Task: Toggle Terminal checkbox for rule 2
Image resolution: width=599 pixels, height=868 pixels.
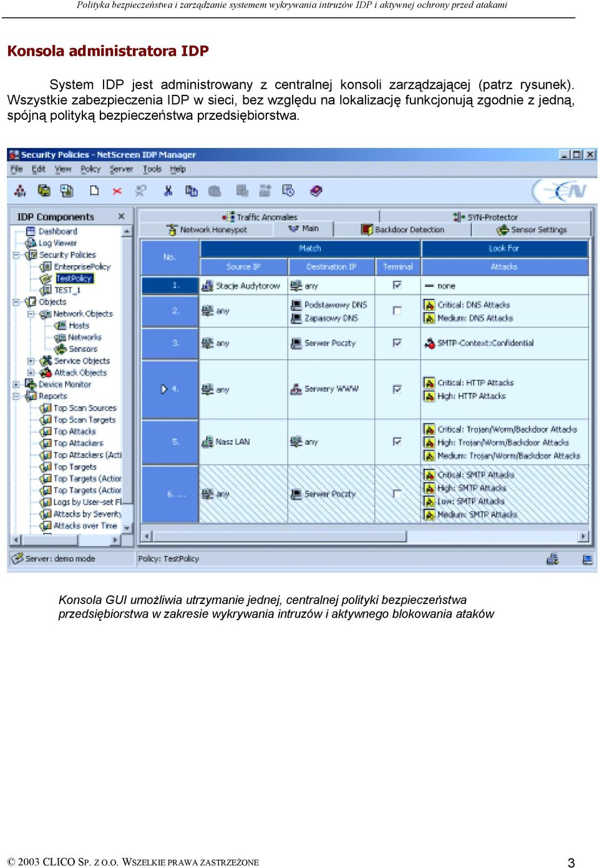Action: [x=397, y=311]
